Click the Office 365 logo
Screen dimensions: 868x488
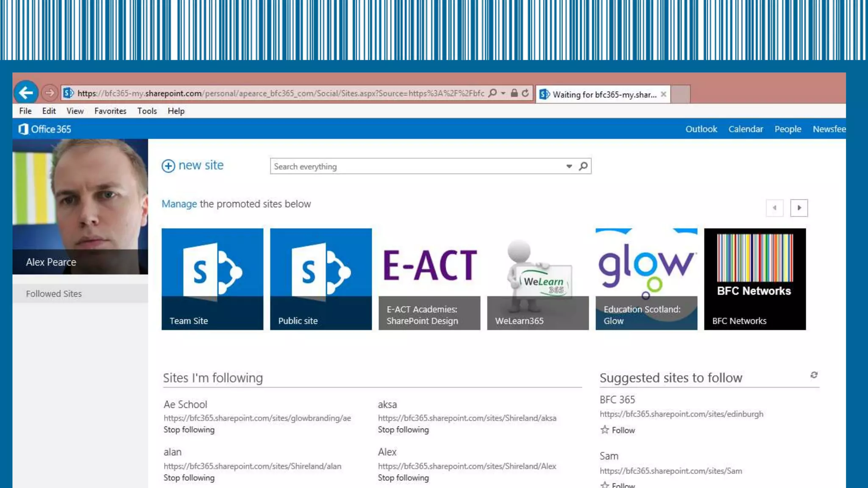tap(45, 129)
